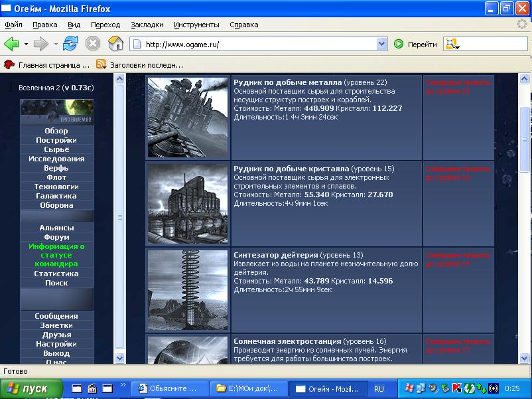Click the green Back arrow button
The height and width of the screenshot is (399, 532).
(11, 44)
